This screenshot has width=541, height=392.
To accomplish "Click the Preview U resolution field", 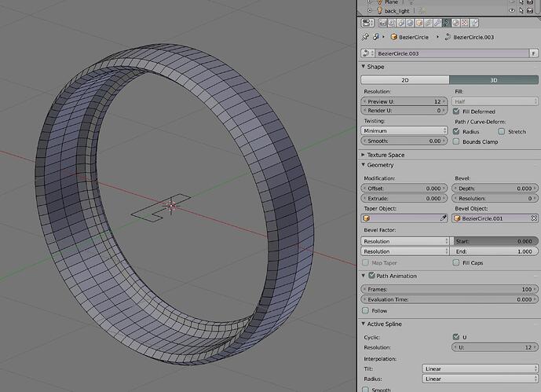I will 404,101.
